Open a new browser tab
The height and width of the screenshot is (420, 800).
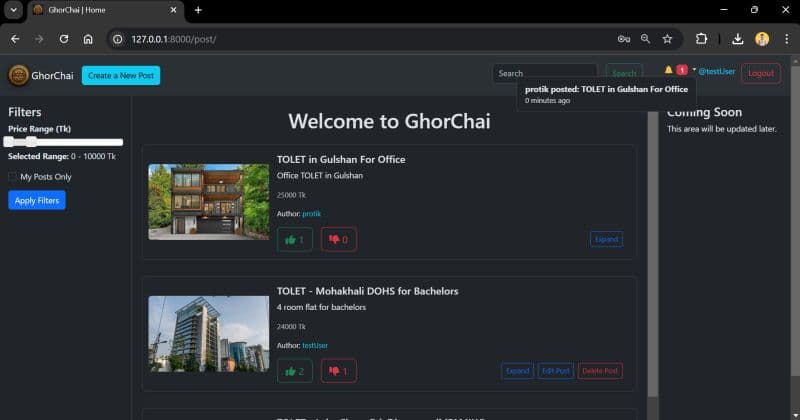click(198, 10)
